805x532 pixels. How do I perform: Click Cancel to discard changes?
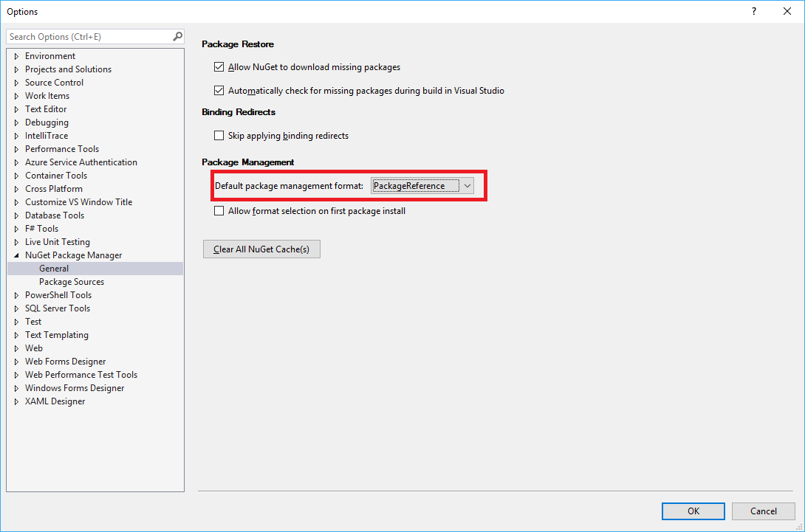pos(763,511)
